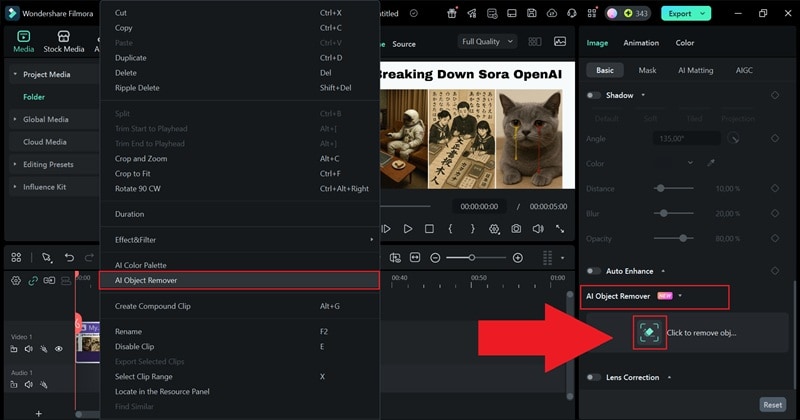
Task: Expand the Global Media section
Action: coord(15,119)
